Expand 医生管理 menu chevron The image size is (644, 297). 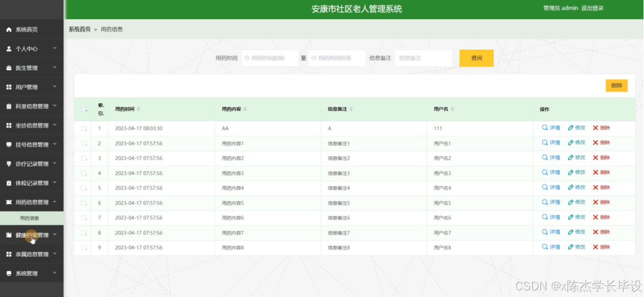(x=54, y=67)
